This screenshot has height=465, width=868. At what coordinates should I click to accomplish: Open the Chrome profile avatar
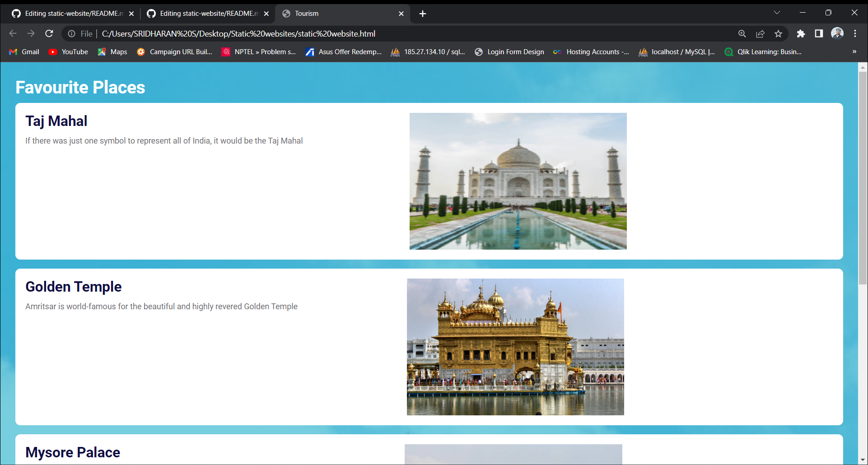(837, 33)
